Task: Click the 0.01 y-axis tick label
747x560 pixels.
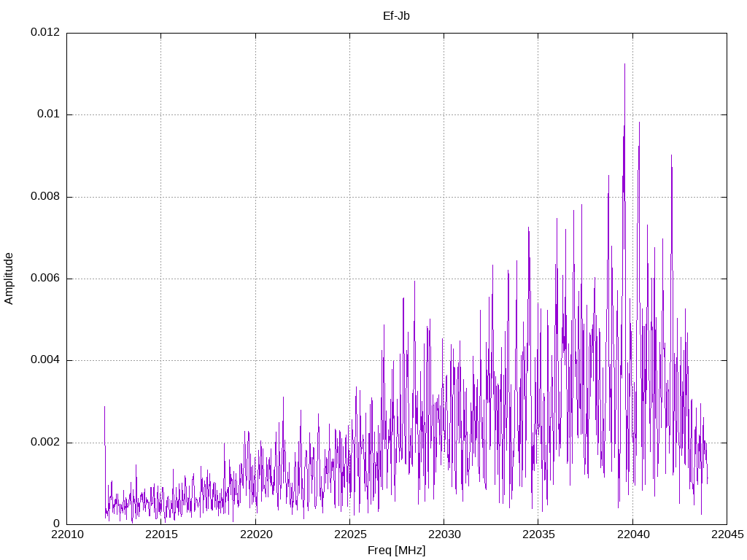Action: (48, 114)
